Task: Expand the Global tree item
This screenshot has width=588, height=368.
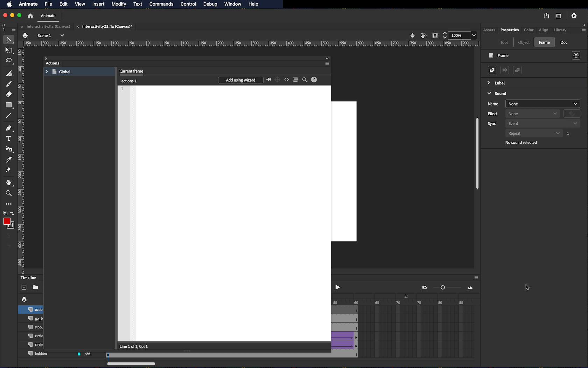Action: (x=47, y=71)
